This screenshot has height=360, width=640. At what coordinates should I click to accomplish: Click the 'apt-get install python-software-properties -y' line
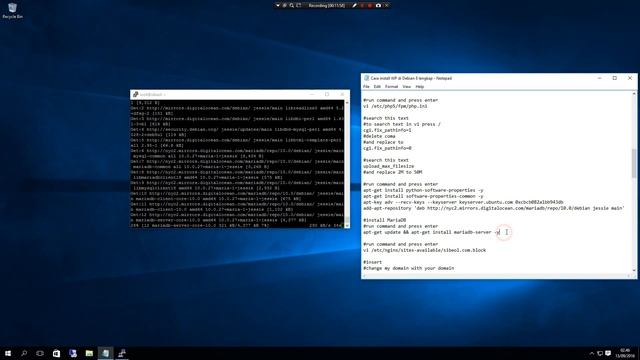point(423,190)
